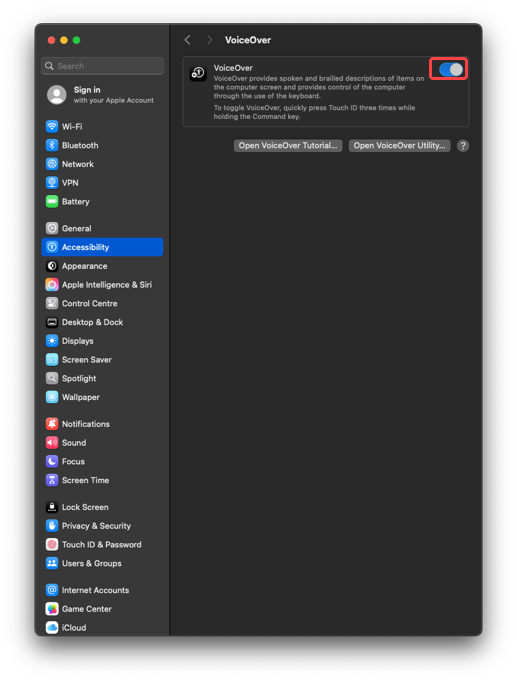Click the Search field in the sidebar
This screenshot has width=517, height=682.
(x=103, y=66)
